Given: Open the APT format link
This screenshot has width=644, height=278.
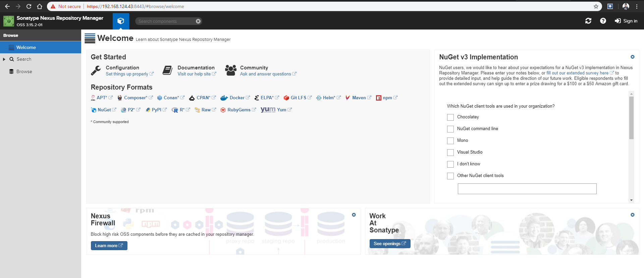Looking at the screenshot, I should pyautogui.click(x=102, y=98).
